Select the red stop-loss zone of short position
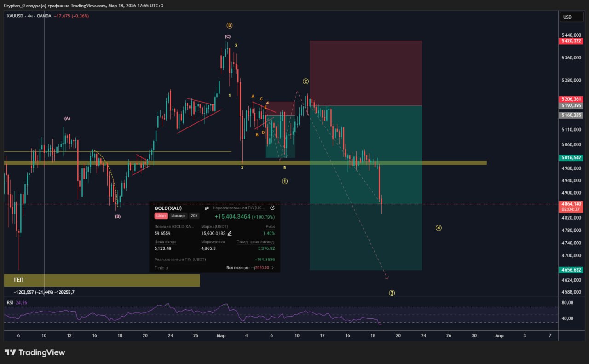Image resolution: width=589 pixels, height=364 pixels. [365, 74]
